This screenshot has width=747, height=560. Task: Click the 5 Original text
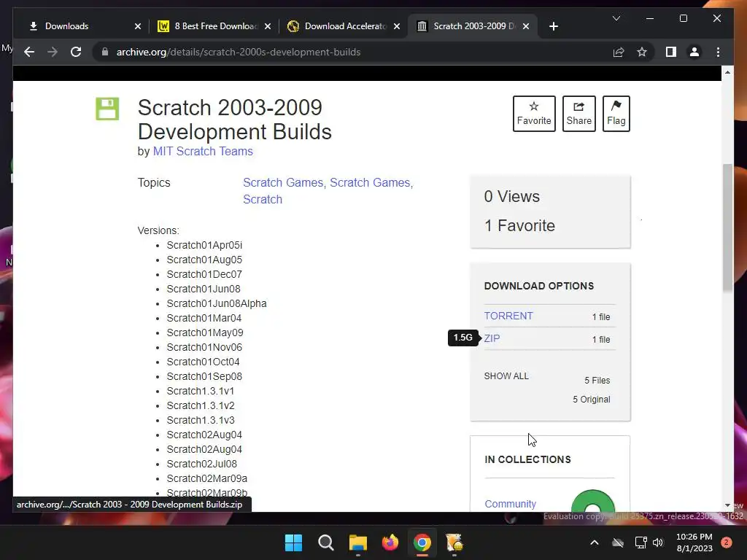[x=591, y=399]
